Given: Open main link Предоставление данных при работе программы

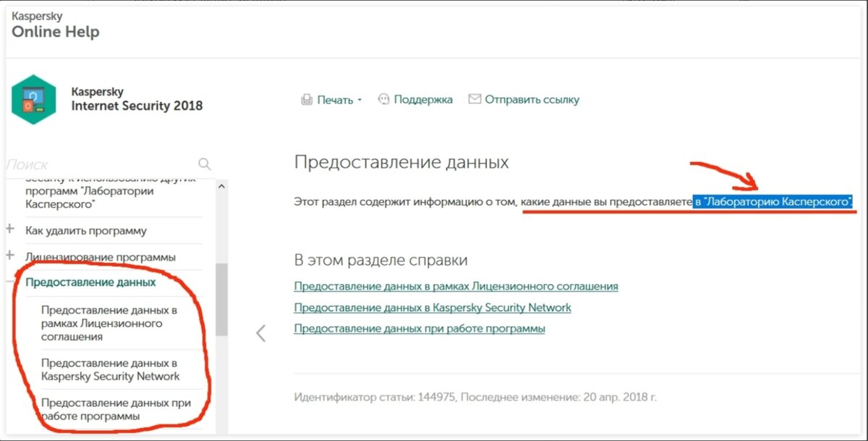Looking at the screenshot, I should (420, 329).
